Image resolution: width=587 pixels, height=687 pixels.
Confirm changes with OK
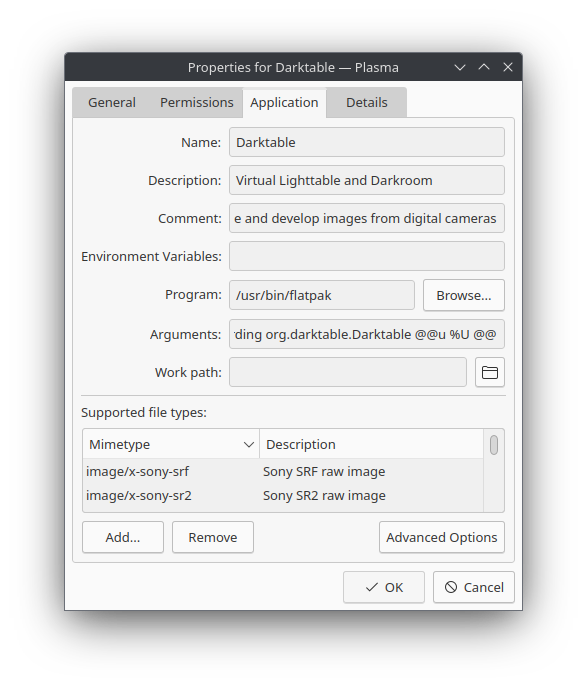pyautogui.click(x=384, y=588)
